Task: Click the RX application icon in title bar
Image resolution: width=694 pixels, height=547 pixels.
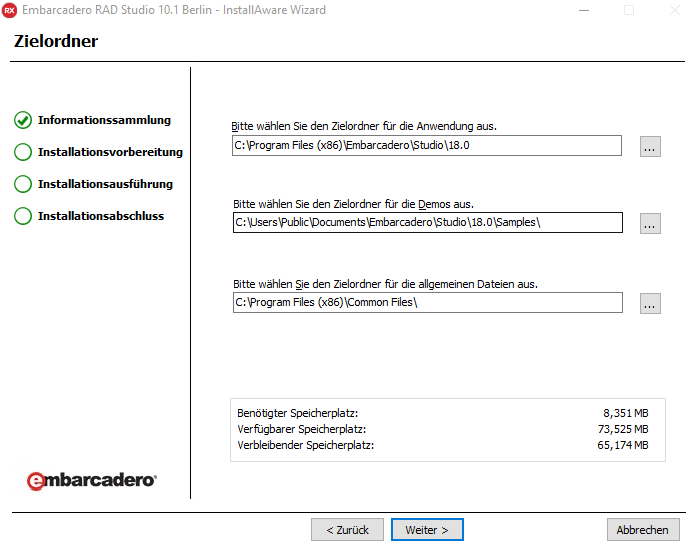Action: (10, 10)
